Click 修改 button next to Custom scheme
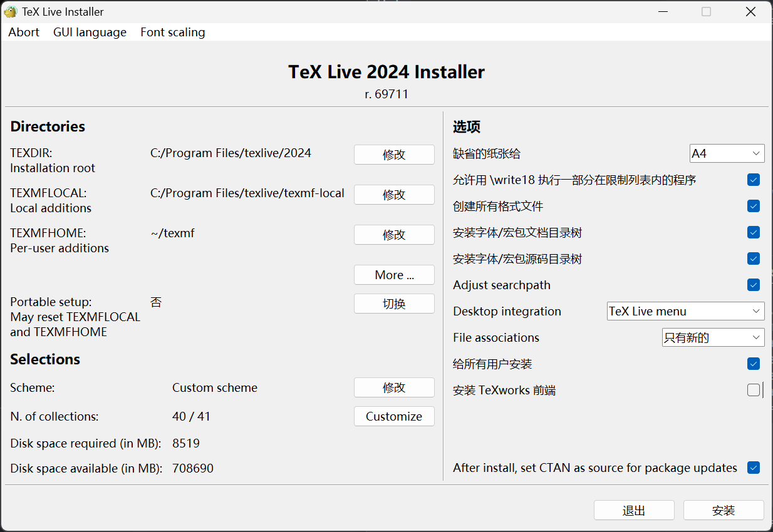This screenshot has height=532, width=773. click(394, 387)
